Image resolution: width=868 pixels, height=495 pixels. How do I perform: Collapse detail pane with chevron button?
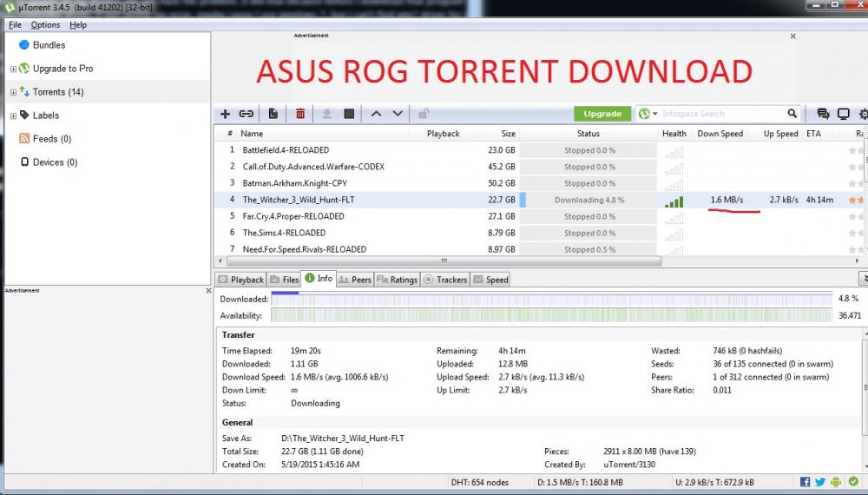pos(863,278)
